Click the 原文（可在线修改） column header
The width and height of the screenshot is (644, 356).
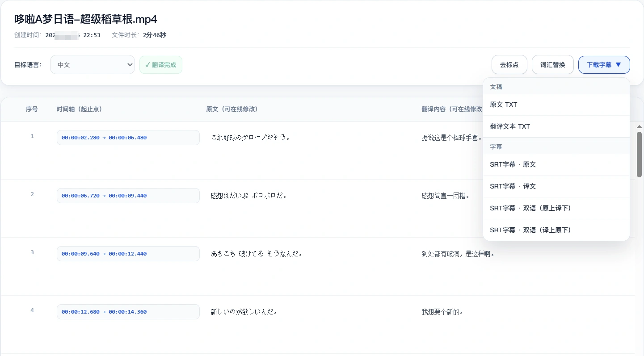pyautogui.click(x=232, y=109)
